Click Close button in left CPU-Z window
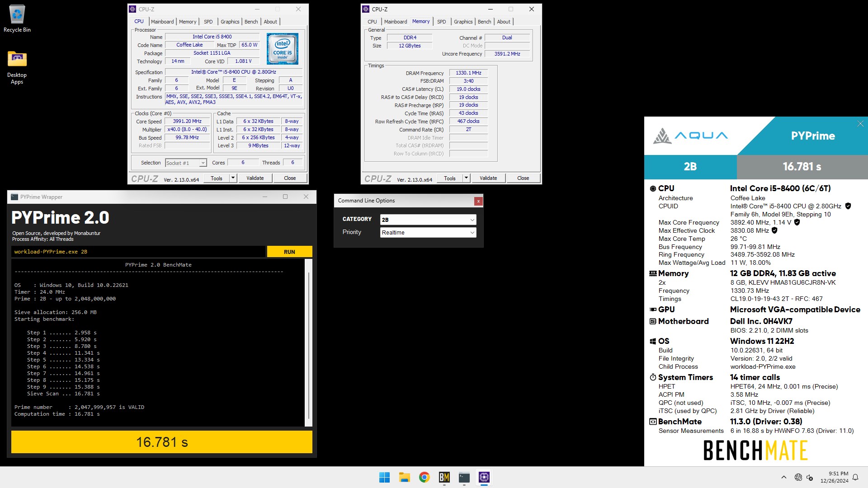Screen dimensions: 868x488 coord(290,178)
